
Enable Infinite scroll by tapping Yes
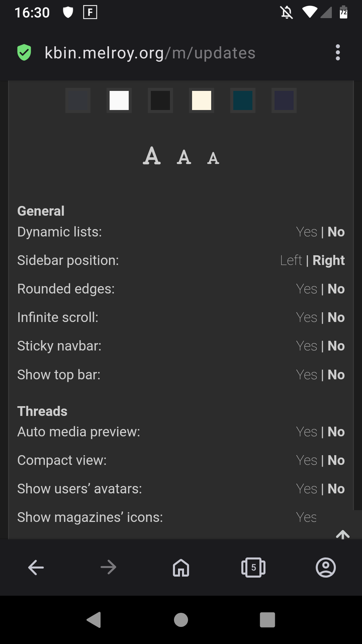coord(306,317)
